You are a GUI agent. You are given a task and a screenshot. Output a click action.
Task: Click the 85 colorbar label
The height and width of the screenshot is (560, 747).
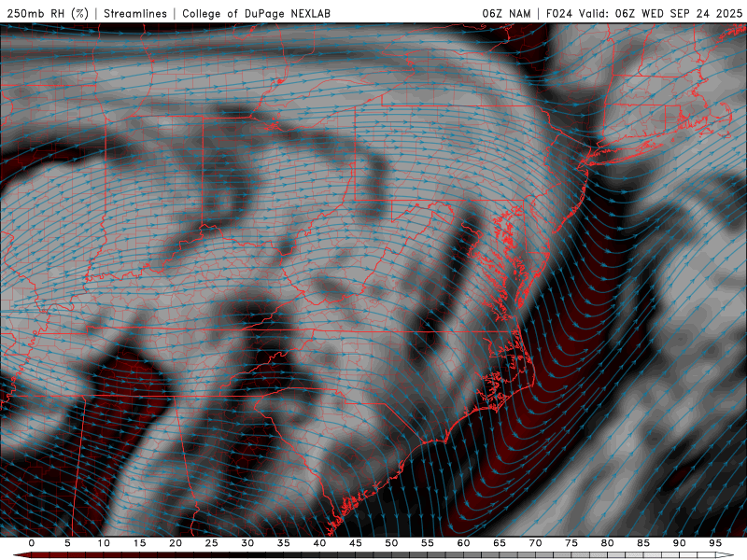643,543
